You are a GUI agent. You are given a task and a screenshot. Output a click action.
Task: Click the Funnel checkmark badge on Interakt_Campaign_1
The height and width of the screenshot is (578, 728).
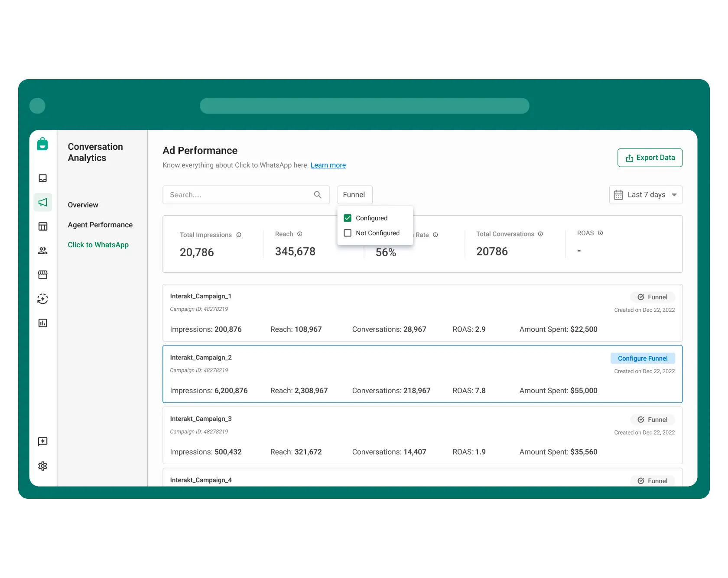click(x=653, y=297)
